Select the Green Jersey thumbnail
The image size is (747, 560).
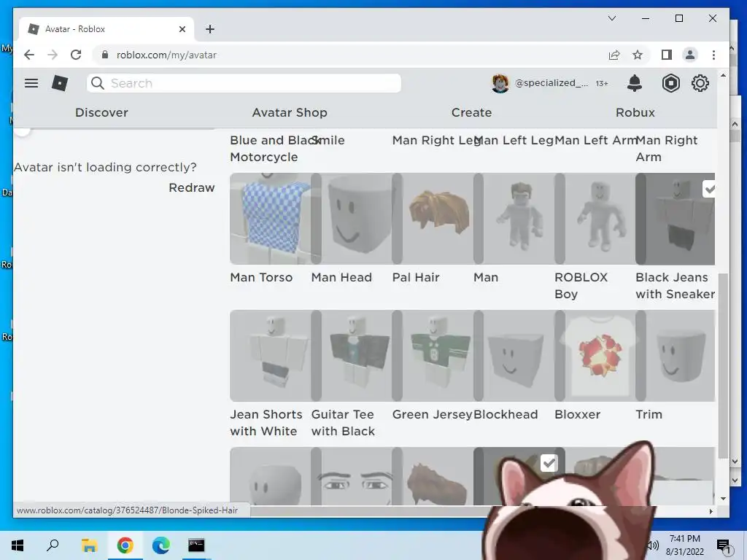click(x=433, y=356)
